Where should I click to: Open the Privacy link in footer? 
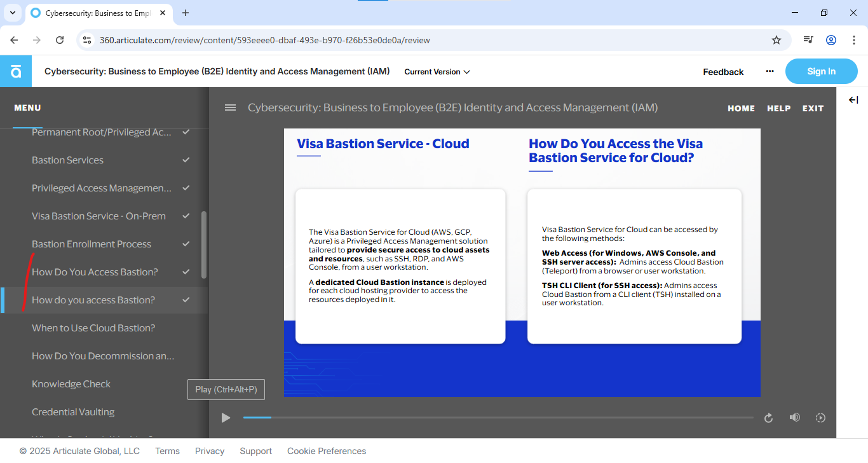coord(210,451)
